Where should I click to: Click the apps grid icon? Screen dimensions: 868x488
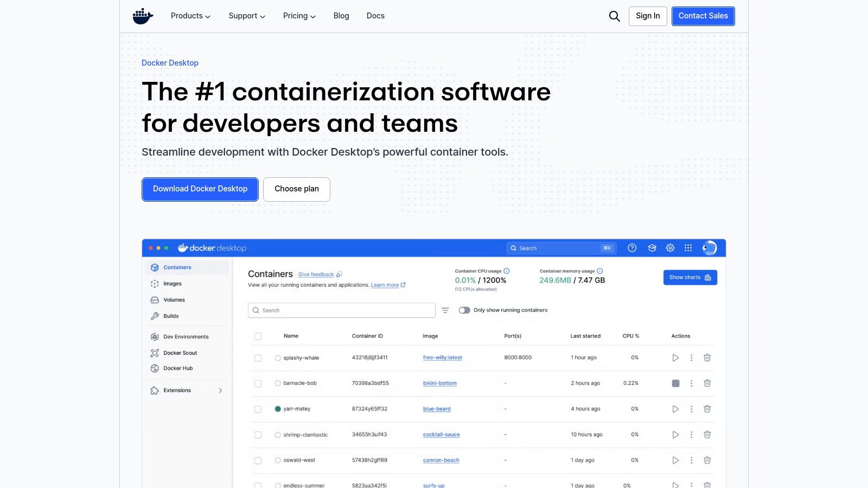click(x=688, y=248)
